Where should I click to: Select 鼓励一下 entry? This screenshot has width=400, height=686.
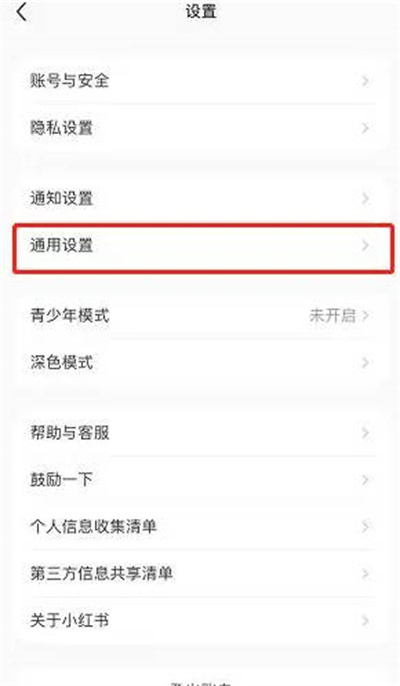[200, 480]
